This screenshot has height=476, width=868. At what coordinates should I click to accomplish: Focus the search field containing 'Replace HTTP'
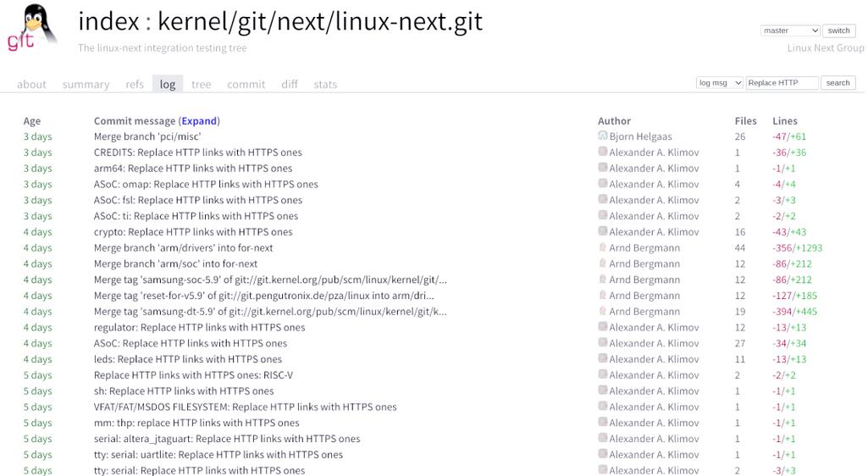[782, 82]
